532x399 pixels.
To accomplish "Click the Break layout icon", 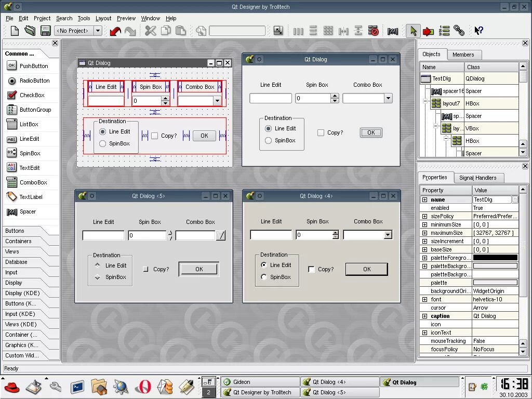I will [373, 31].
